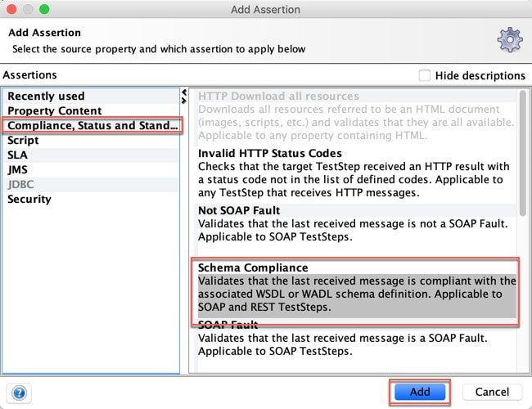Collapse the category panel using left splitter arrow
Image resolution: width=532 pixels, height=409 pixels.
point(184,92)
